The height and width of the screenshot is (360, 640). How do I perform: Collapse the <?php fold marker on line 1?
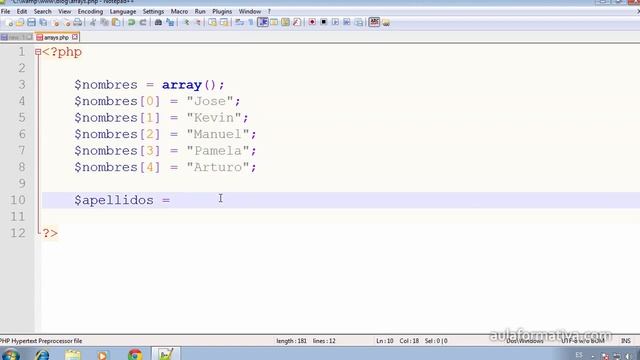click(x=38, y=52)
